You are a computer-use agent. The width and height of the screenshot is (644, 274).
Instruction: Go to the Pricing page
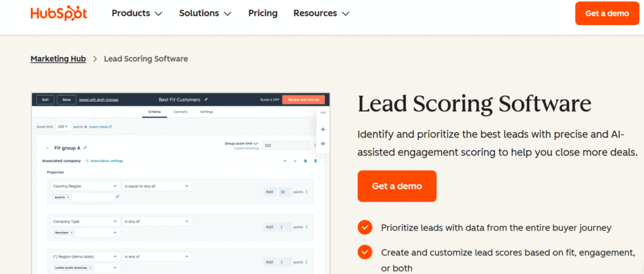pyautogui.click(x=263, y=13)
